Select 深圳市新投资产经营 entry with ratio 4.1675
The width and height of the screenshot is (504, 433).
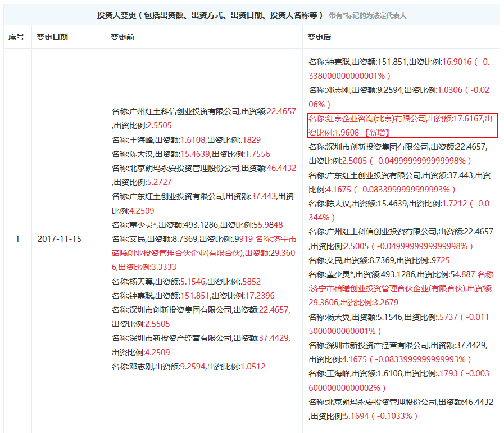[x=398, y=352]
